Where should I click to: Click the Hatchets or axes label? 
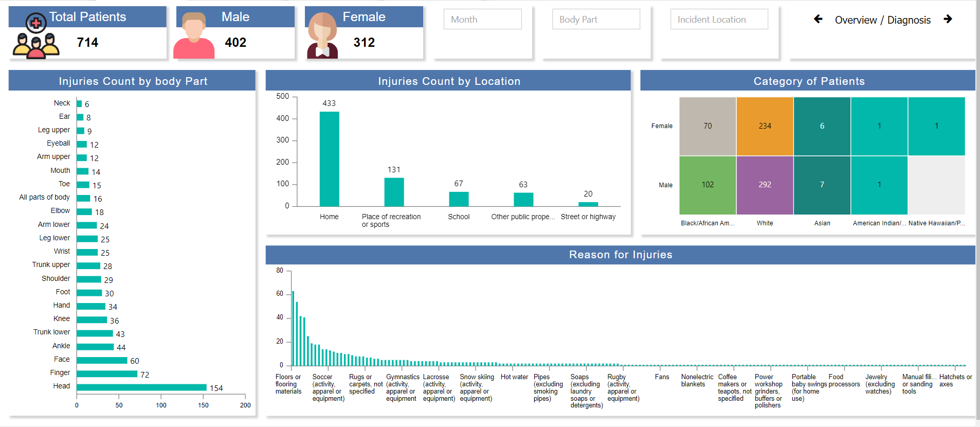pyautogui.click(x=955, y=381)
